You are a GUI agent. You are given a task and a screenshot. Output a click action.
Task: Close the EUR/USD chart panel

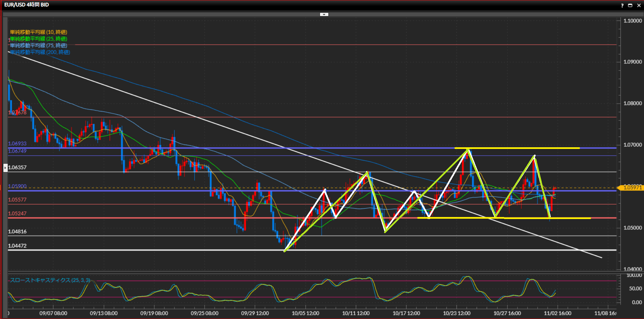639,5
